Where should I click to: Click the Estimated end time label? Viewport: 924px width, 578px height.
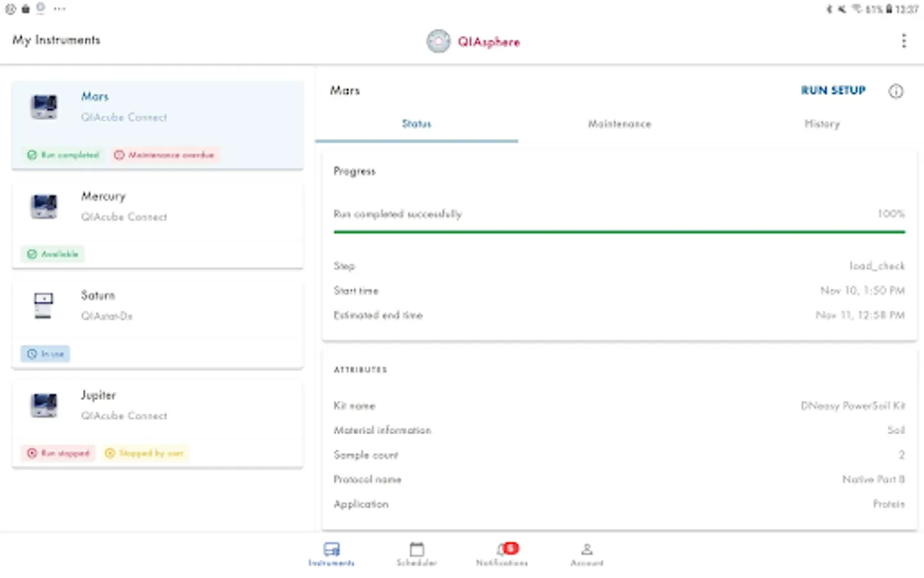(378, 315)
